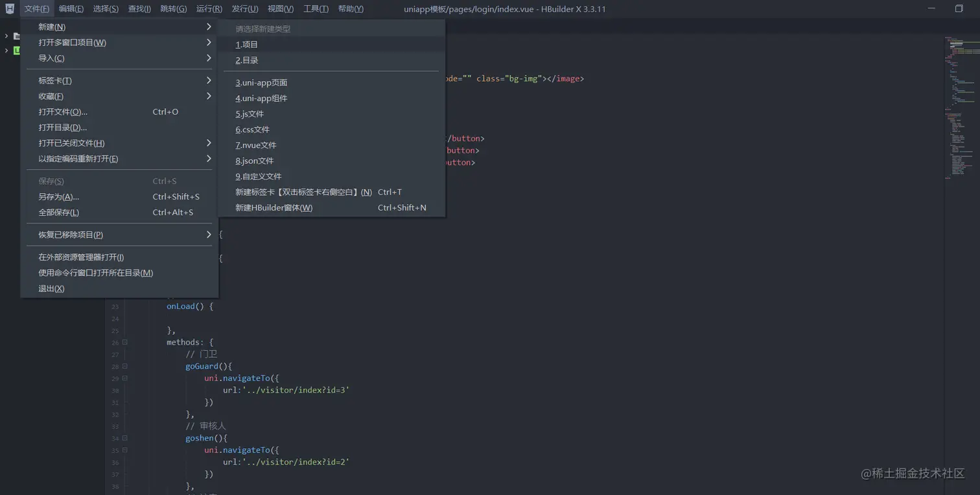Open the 帮助(Y) menu
This screenshot has width=980, height=495.
tap(351, 8)
